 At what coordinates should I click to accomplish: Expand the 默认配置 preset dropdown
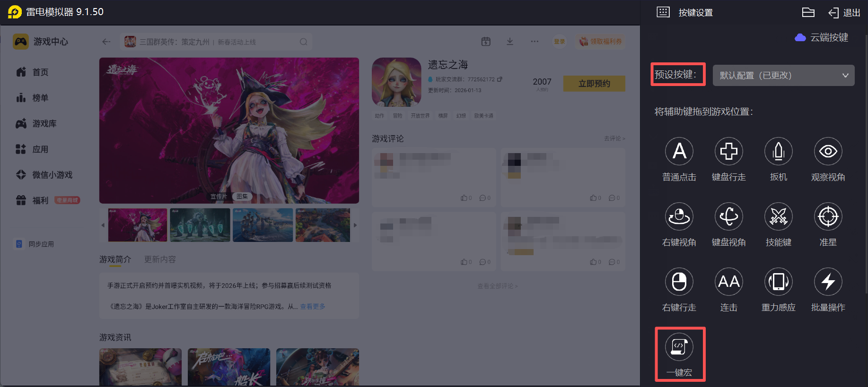[783, 75]
